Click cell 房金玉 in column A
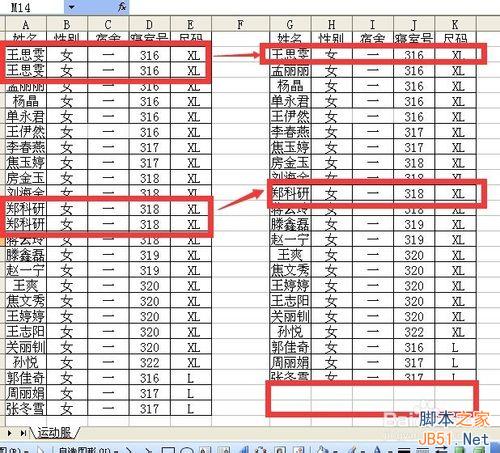This screenshot has height=453, width=500. pyautogui.click(x=26, y=178)
